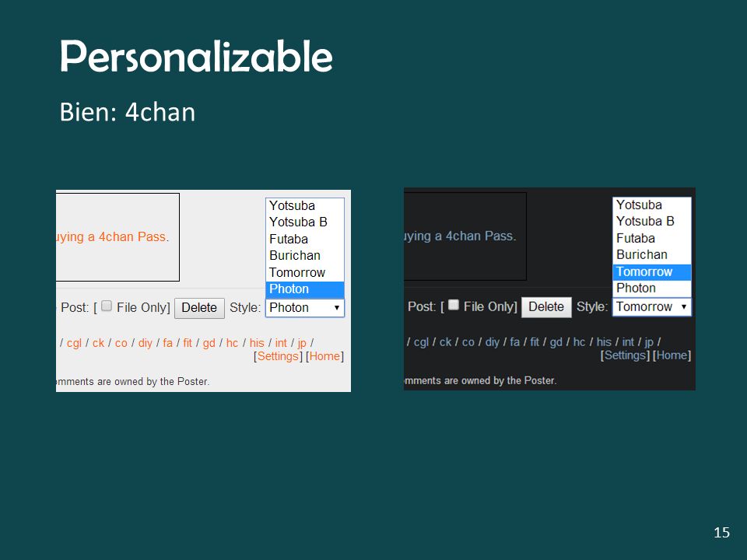Tick File Only checkbox in light theme screenshot
Screen dimensions: 747x560
coord(107,306)
